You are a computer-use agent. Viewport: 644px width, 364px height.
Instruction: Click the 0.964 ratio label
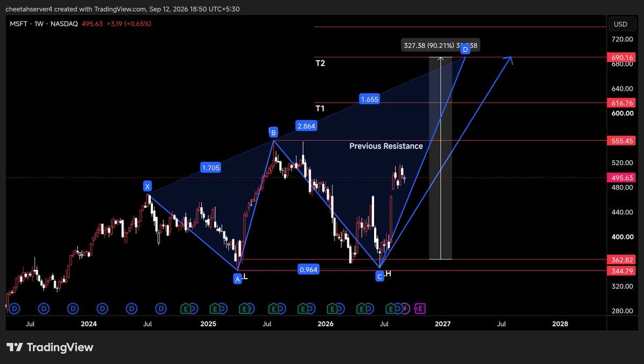coord(309,270)
